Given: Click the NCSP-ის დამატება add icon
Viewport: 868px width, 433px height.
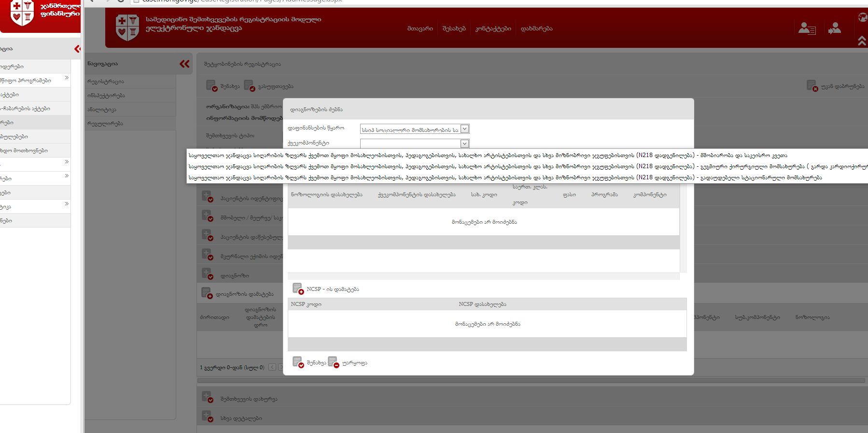Looking at the screenshot, I should pos(298,289).
